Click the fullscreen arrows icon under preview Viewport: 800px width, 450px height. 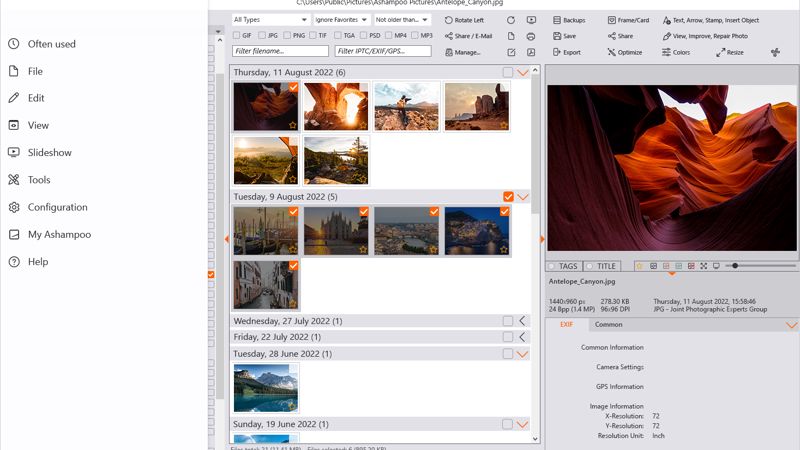pyautogui.click(x=704, y=266)
